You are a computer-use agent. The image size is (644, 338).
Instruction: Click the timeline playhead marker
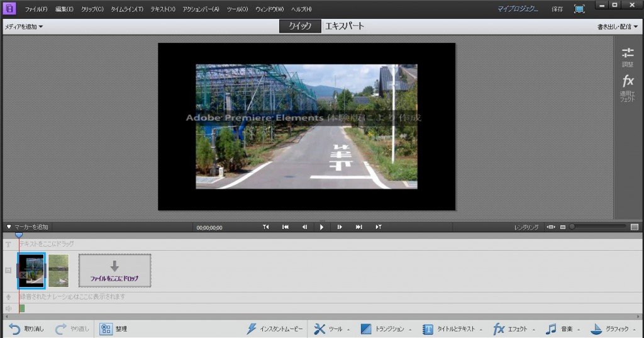point(19,235)
